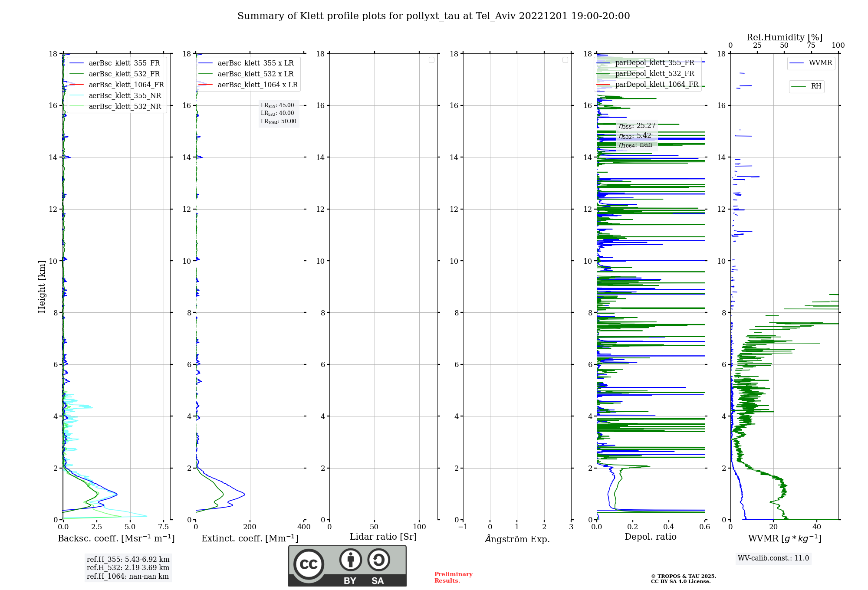The height and width of the screenshot is (590, 868).
Task: Click the aerBsc_klett_1064 x LR legend entry
Action: point(249,85)
